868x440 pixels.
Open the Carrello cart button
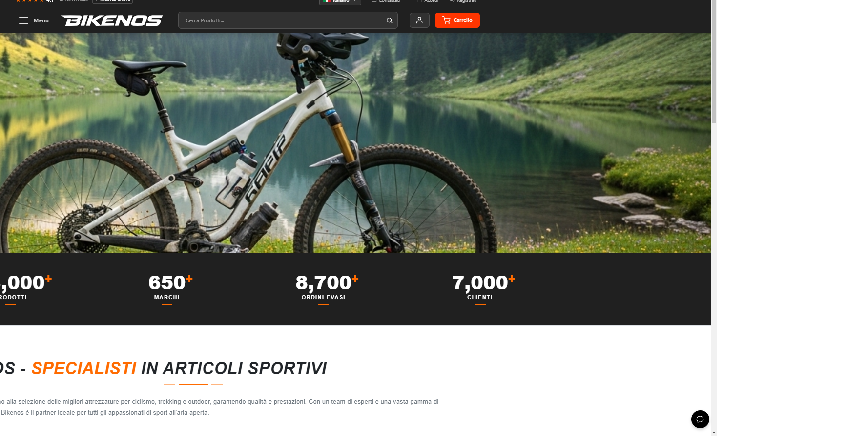pos(457,20)
